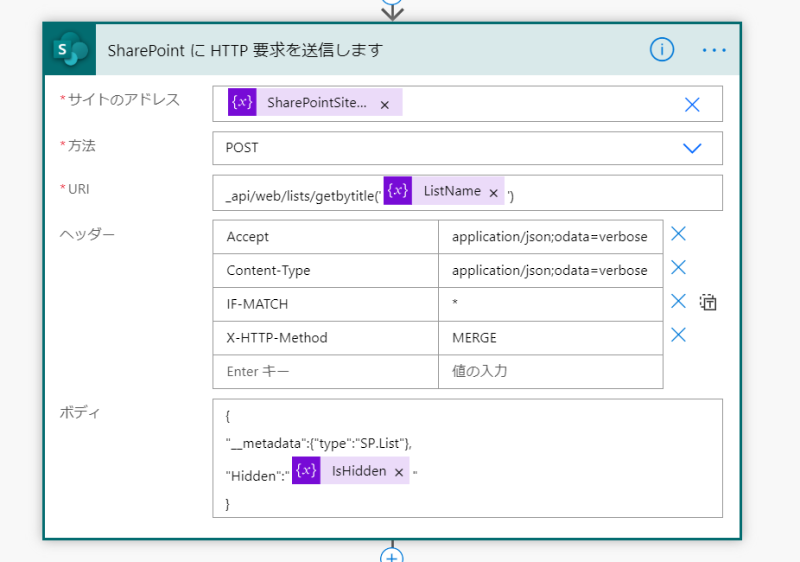
Task: Click the SharePointSite expression {x} icon
Action: click(x=242, y=102)
